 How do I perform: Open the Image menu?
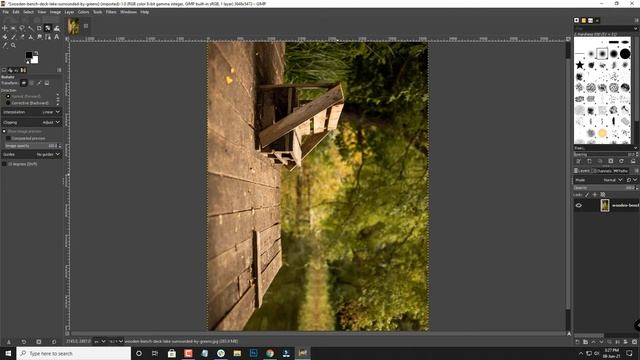click(x=55, y=12)
